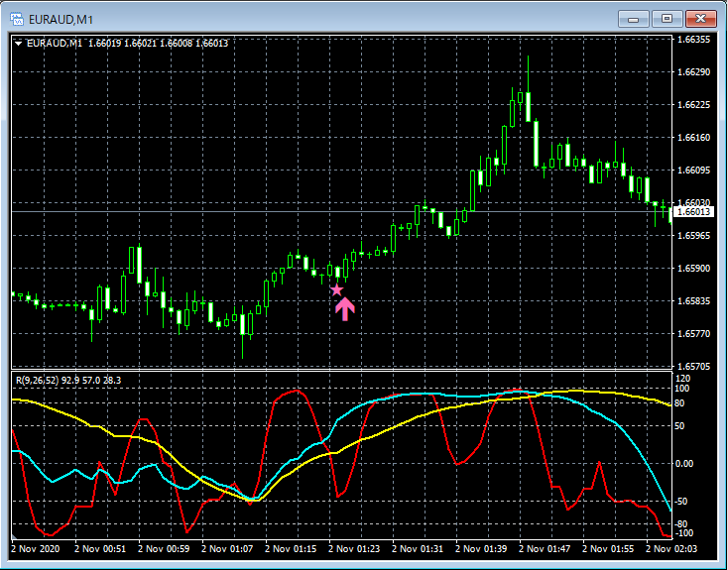The image size is (728, 570).
Task: Click the indicator scale value 0.00
Action: 685,464
